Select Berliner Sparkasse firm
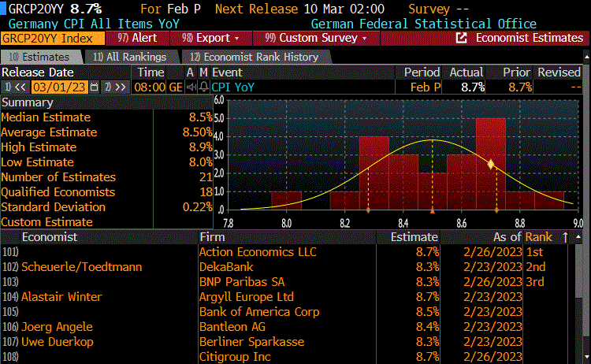Image resolution: width=591 pixels, height=364 pixels. pyautogui.click(x=252, y=342)
